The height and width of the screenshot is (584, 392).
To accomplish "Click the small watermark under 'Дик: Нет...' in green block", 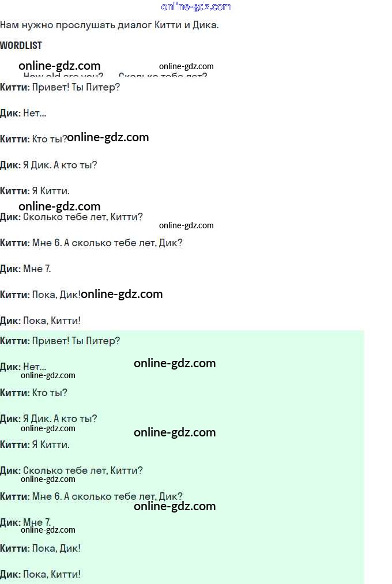I will coord(48,375).
